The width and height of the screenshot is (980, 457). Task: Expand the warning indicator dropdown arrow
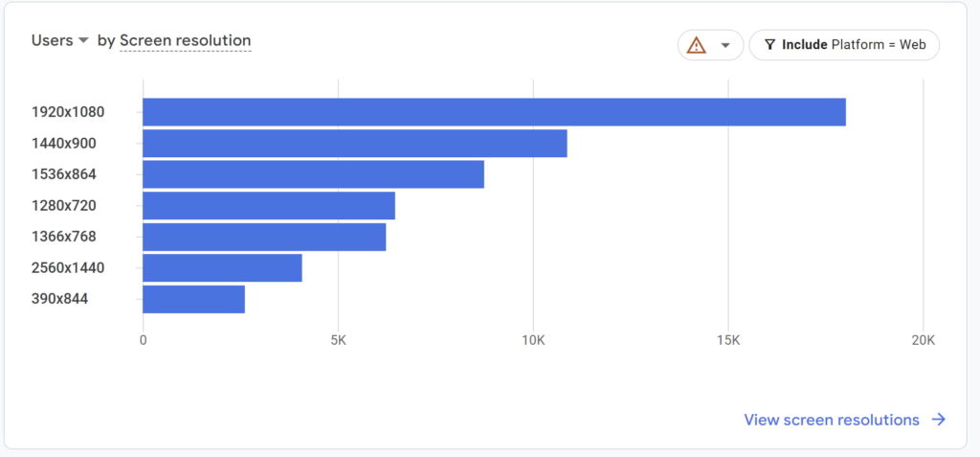[x=725, y=45]
